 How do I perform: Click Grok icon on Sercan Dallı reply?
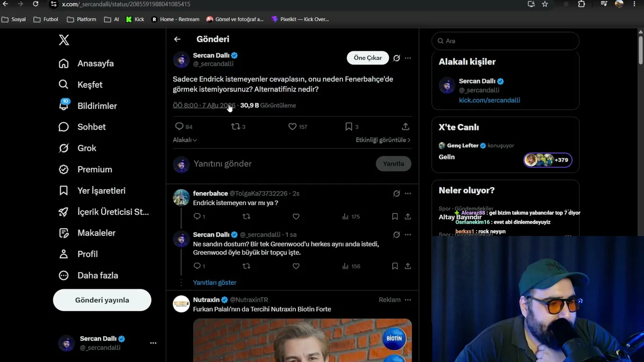[396, 235]
